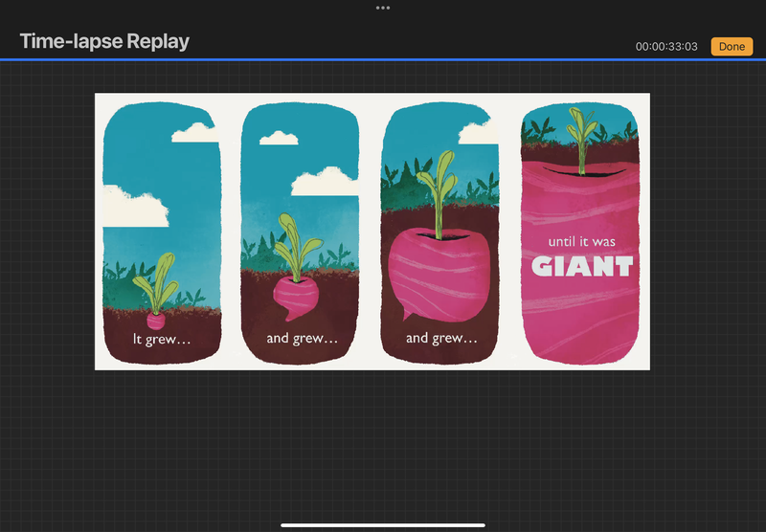Click the "It grew…" caption text
The image size is (766, 532).
point(160,339)
